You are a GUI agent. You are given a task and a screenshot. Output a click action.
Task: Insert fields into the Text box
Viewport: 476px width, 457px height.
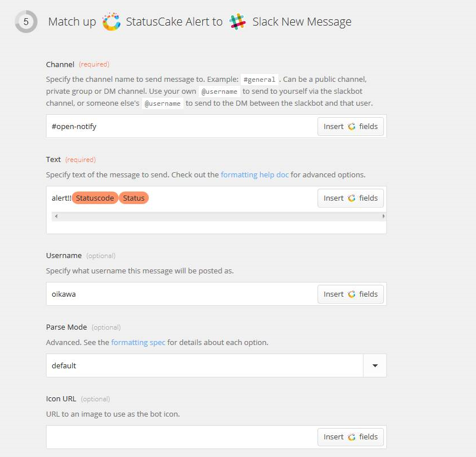pos(350,198)
